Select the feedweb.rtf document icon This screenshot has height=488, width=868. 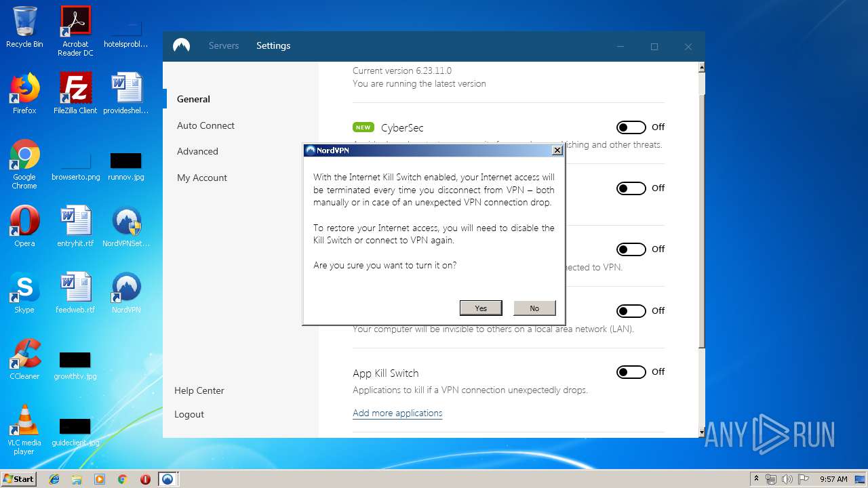click(75, 293)
